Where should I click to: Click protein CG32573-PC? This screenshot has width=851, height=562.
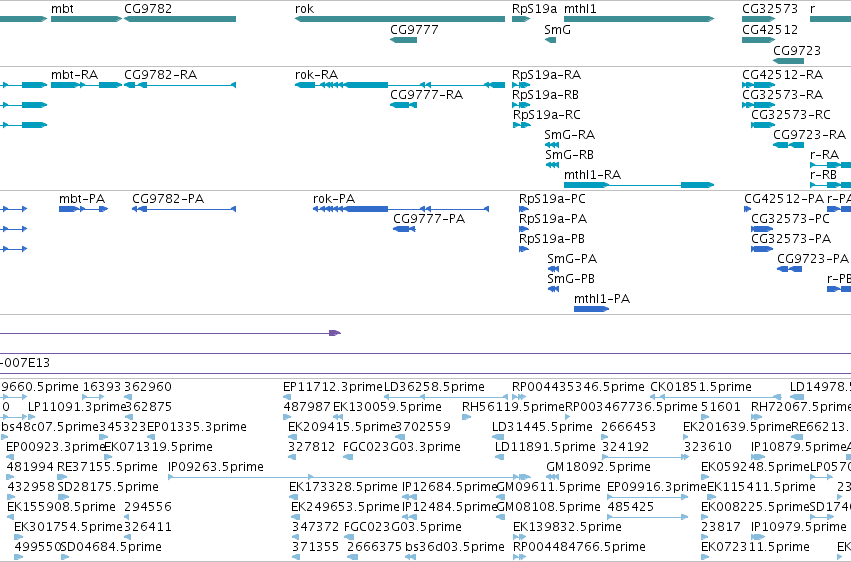[762, 229]
